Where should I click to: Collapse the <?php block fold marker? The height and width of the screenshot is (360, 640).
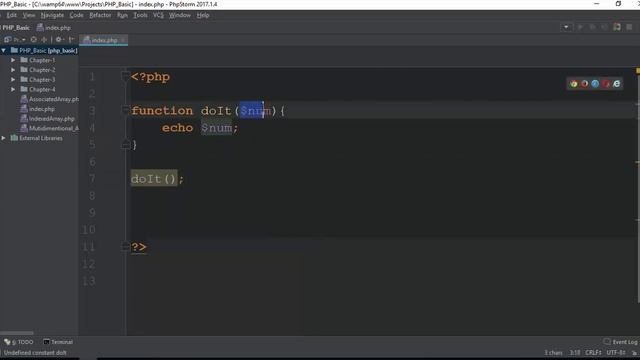click(x=125, y=76)
